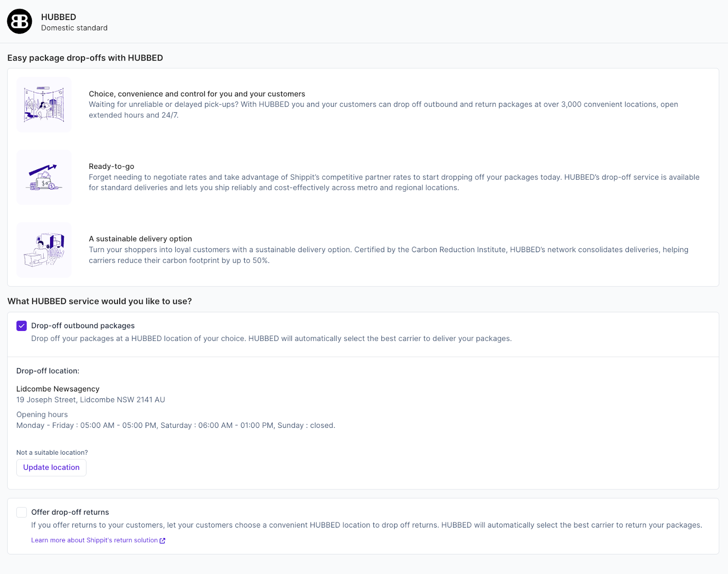Click the HUBBED carrier title text
This screenshot has height=574, width=728.
pyautogui.click(x=59, y=17)
